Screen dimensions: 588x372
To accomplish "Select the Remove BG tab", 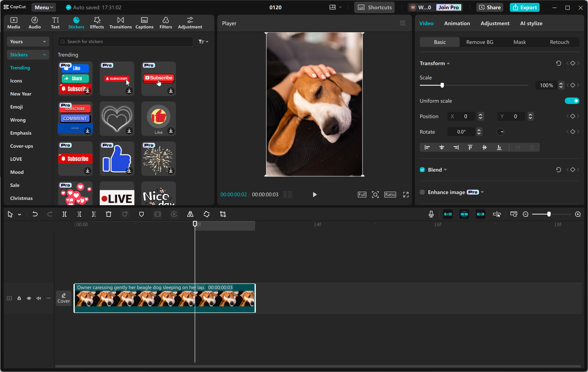I will pos(480,42).
